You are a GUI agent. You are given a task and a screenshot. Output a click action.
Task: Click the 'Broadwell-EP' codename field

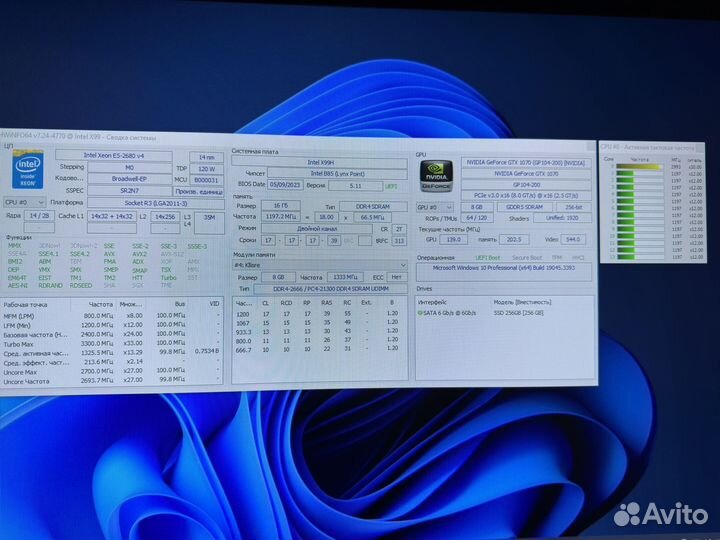pyautogui.click(x=129, y=179)
